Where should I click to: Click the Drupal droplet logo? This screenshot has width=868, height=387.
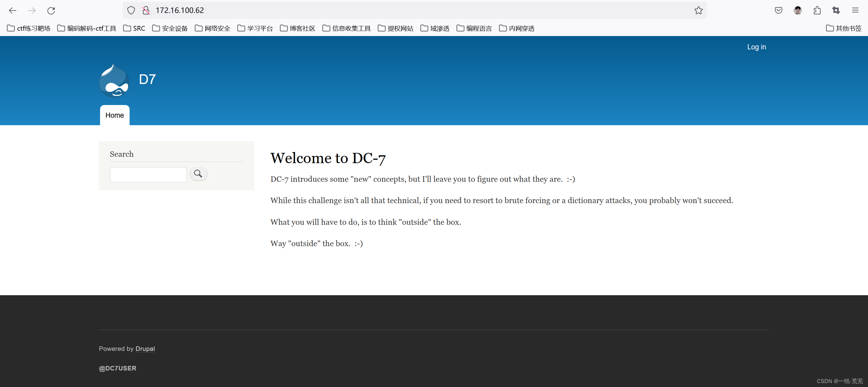click(114, 81)
